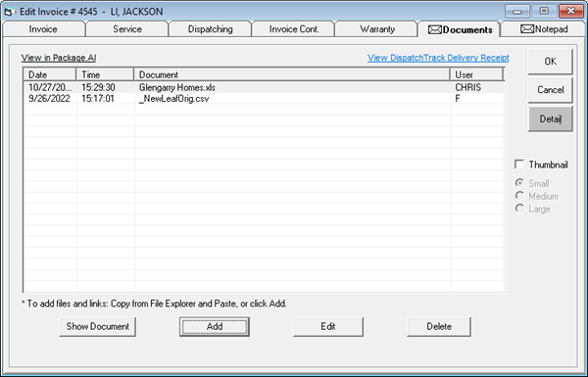The width and height of the screenshot is (588, 377).
Task: Open the Warranty tab
Action: click(377, 29)
